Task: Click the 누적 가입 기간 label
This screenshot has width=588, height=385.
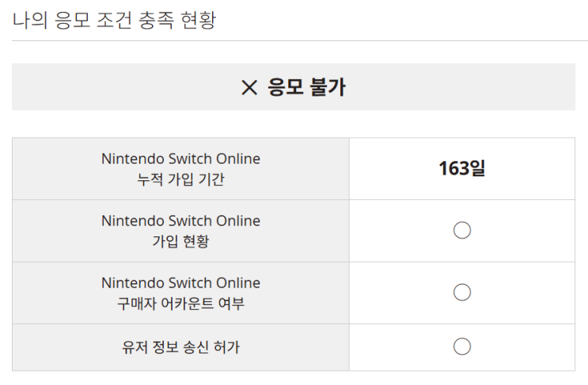Action: pos(180,179)
